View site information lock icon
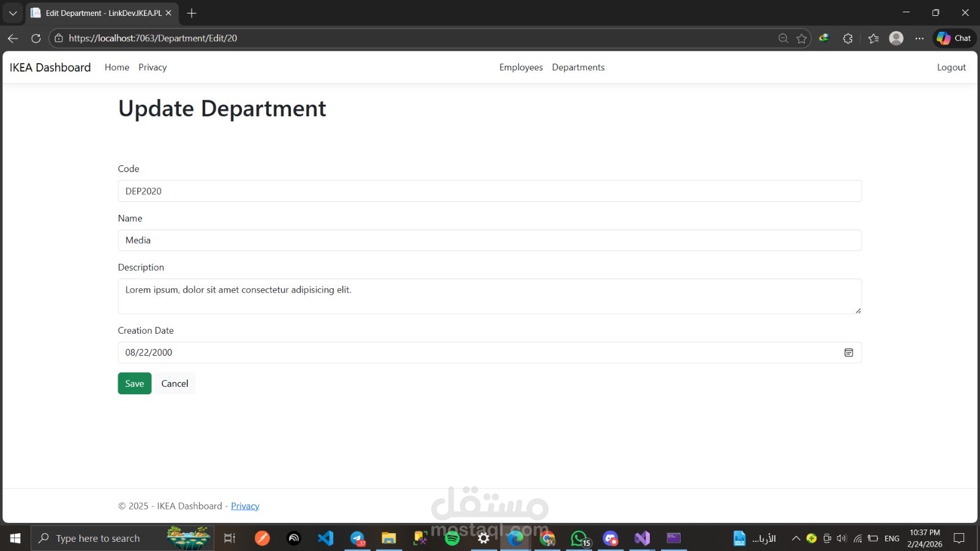The width and height of the screenshot is (980, 551). [59, 38]
